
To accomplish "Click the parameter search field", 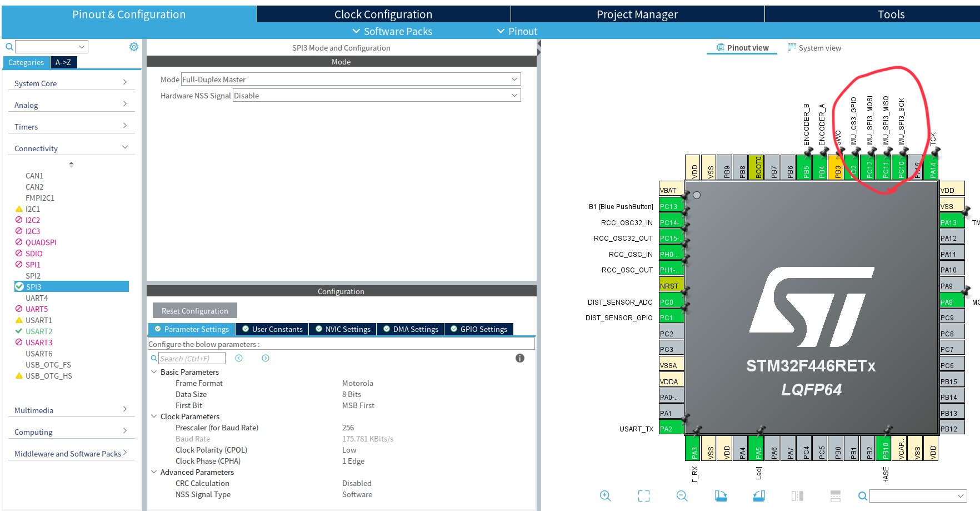I will pos(192,358).
